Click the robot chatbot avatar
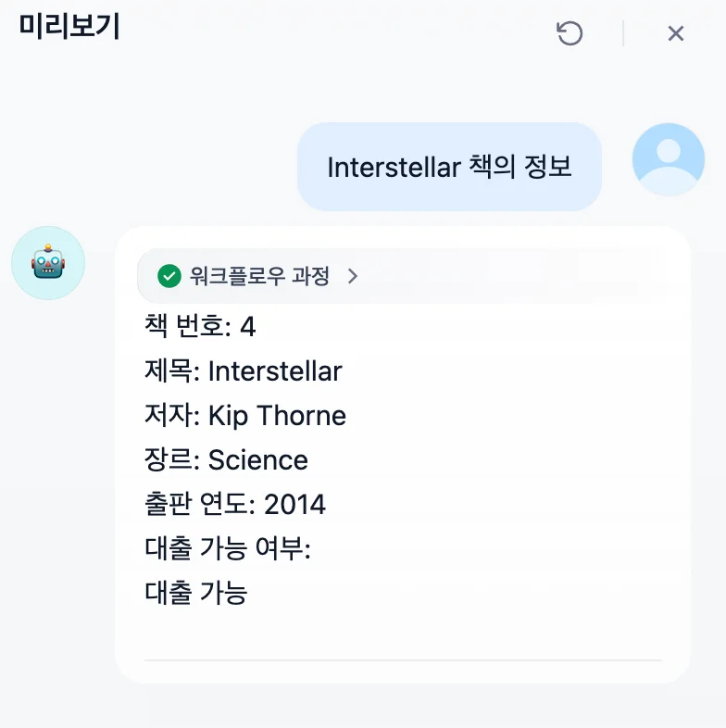726x728 pixels. (48, 263)
